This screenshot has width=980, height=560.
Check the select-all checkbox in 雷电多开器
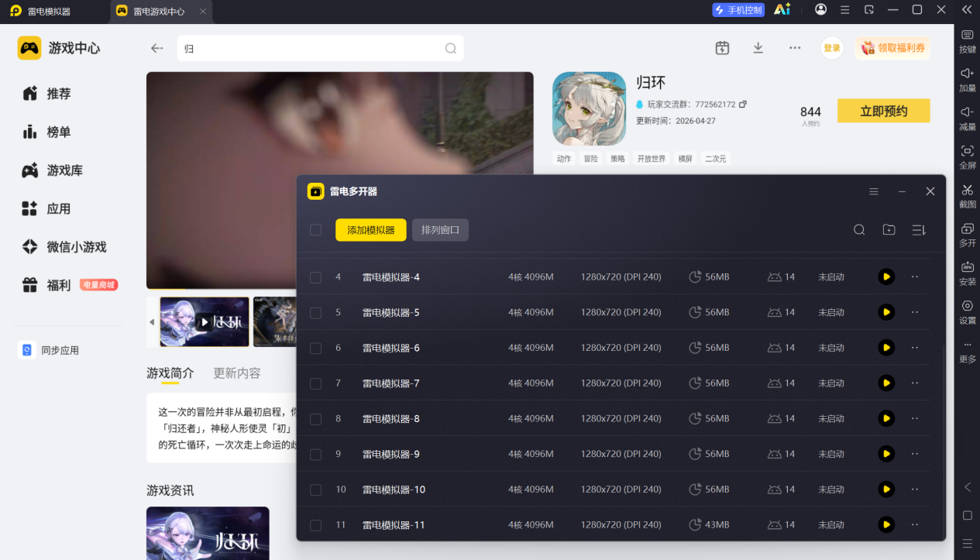[x=315, y=230]
